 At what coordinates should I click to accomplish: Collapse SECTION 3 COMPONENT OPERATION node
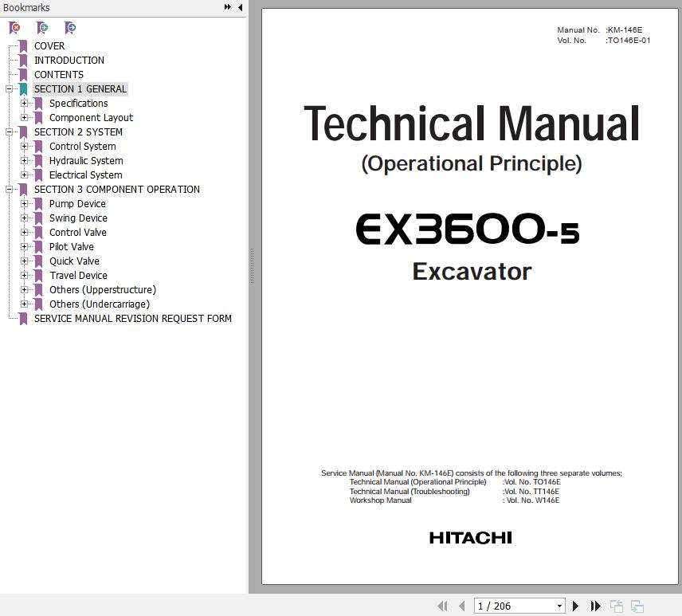[9, 189]
